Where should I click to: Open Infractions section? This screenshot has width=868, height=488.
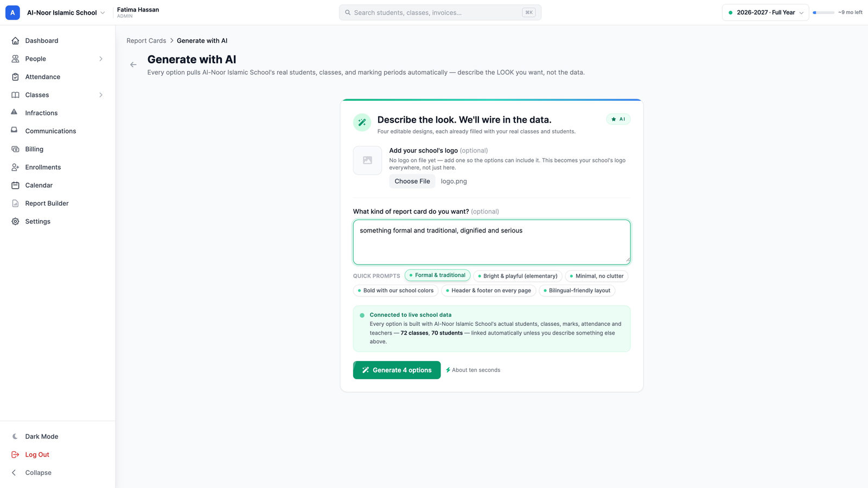point(58,113)
